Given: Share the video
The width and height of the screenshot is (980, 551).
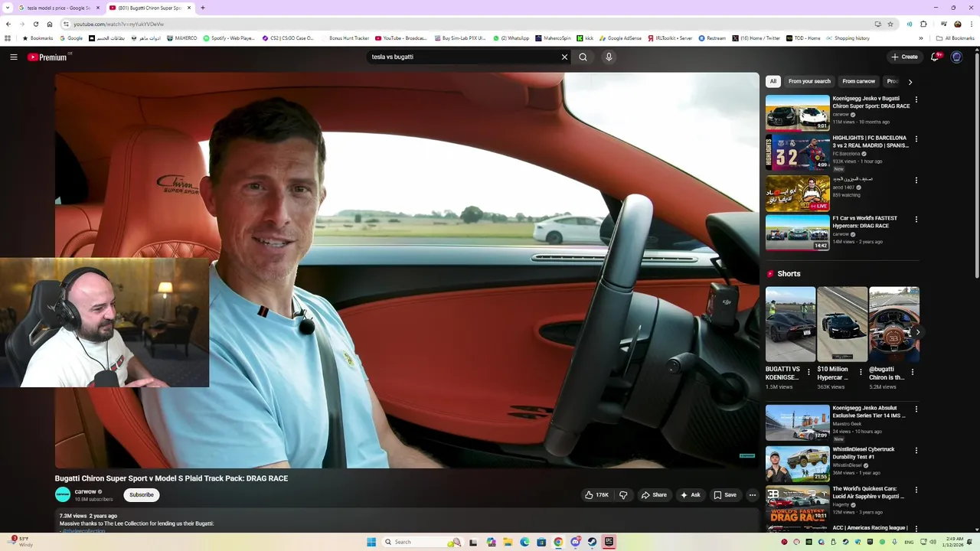Looking at the screenshot, I should tap(654, 495).
